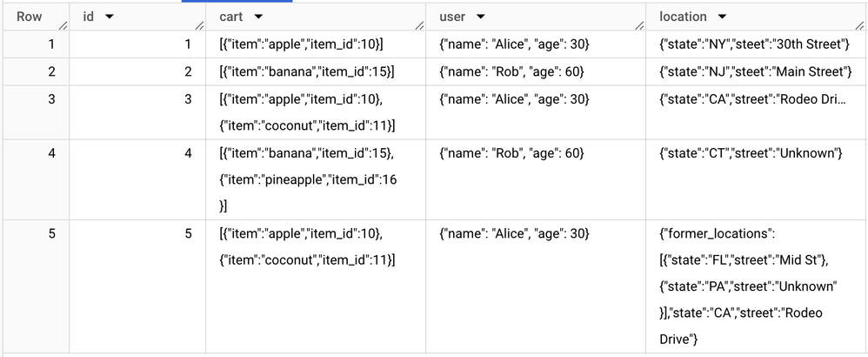
Task: Click the location column resize handle
Action: [x=859, y=25]
